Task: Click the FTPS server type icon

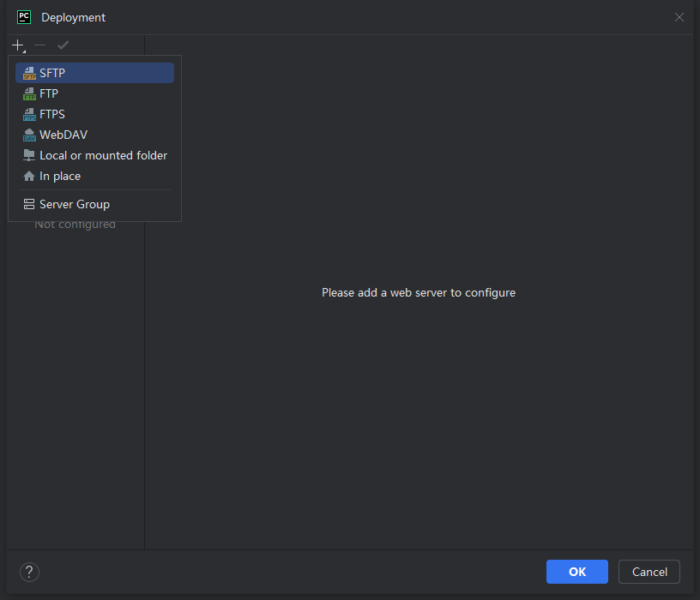Action: [29, 114]
